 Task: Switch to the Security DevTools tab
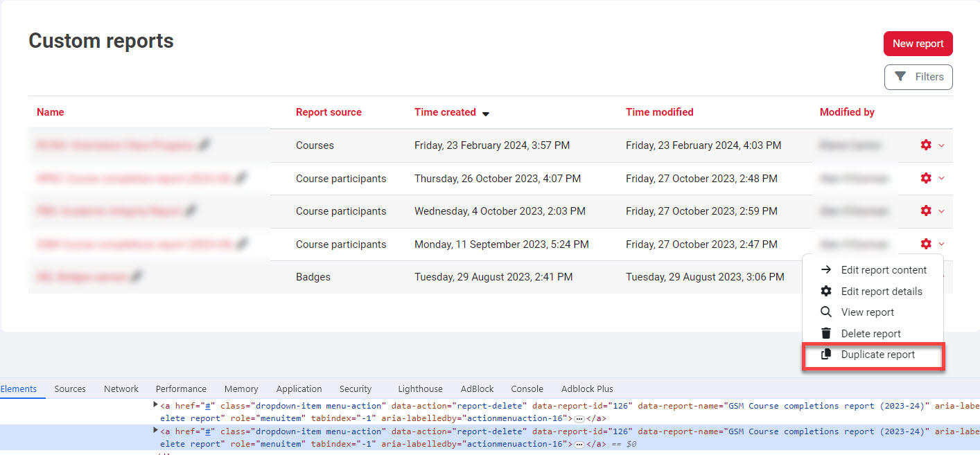356,389
